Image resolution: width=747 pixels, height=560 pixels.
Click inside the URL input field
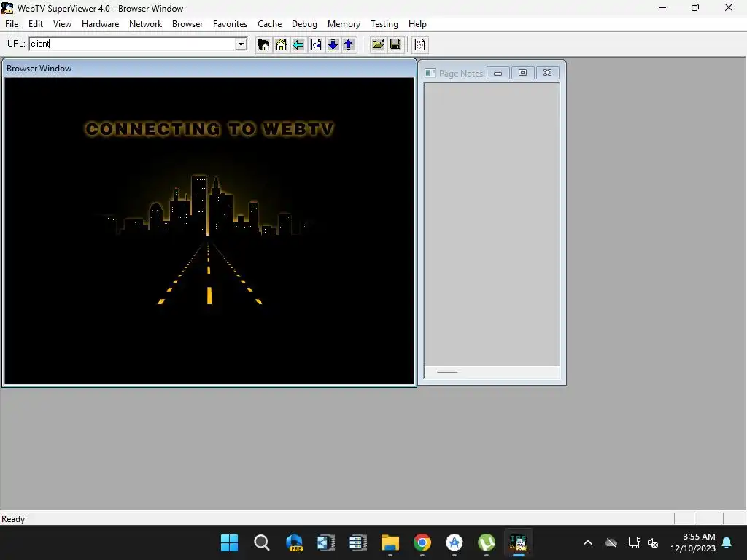tap(133, 44)
